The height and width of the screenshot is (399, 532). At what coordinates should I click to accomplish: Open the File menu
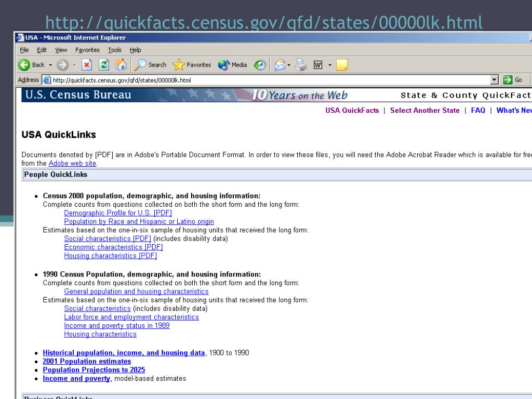[x=24, y=50]
